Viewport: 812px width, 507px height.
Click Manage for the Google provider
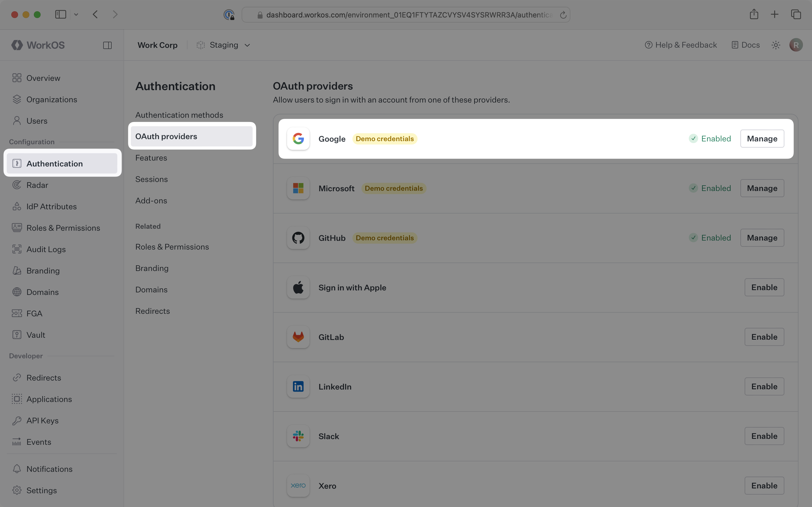[762, 139]
